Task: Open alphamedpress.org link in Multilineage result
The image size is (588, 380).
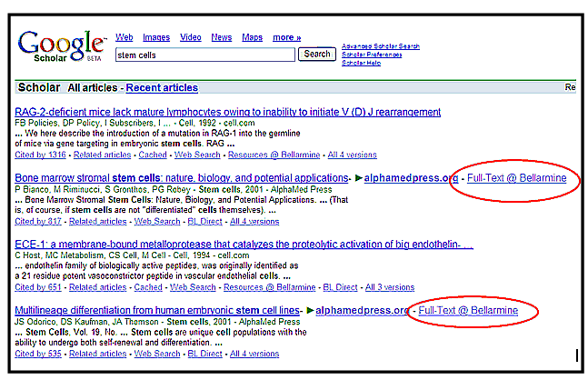Action: click(363, 310)
